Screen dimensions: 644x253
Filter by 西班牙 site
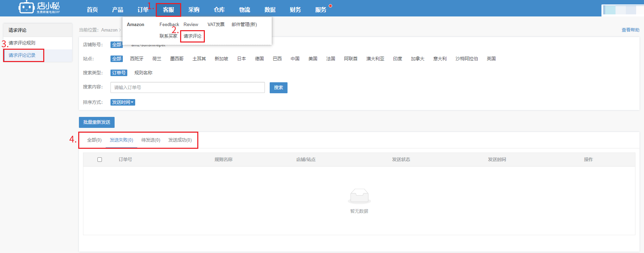[x=137, y=59]
